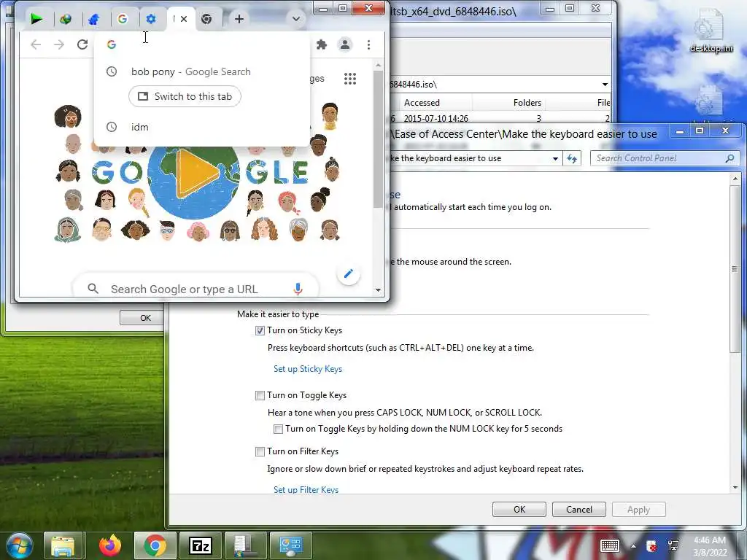
Task: Click Chrome's forward arrow
Action: point(58,44)
